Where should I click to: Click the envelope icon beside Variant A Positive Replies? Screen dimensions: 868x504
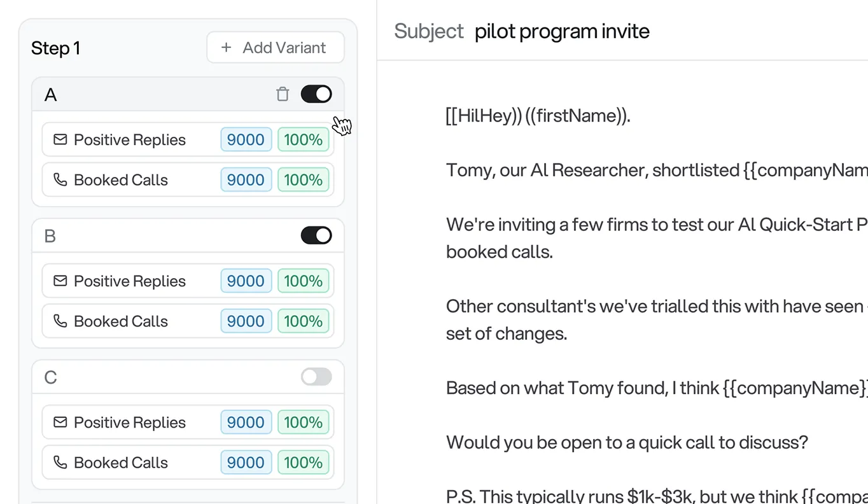point(59,139)
